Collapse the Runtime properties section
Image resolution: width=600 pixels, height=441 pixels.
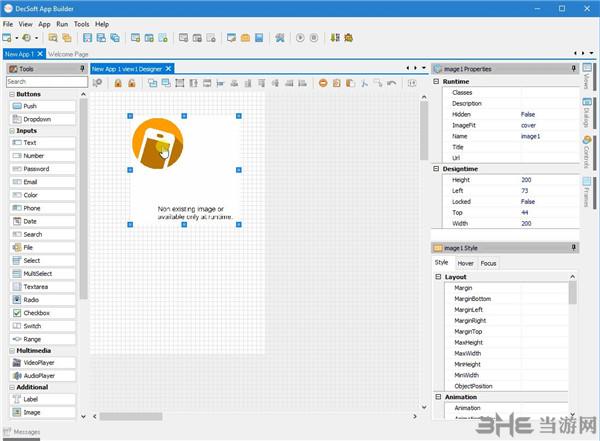tap(436, 82)
